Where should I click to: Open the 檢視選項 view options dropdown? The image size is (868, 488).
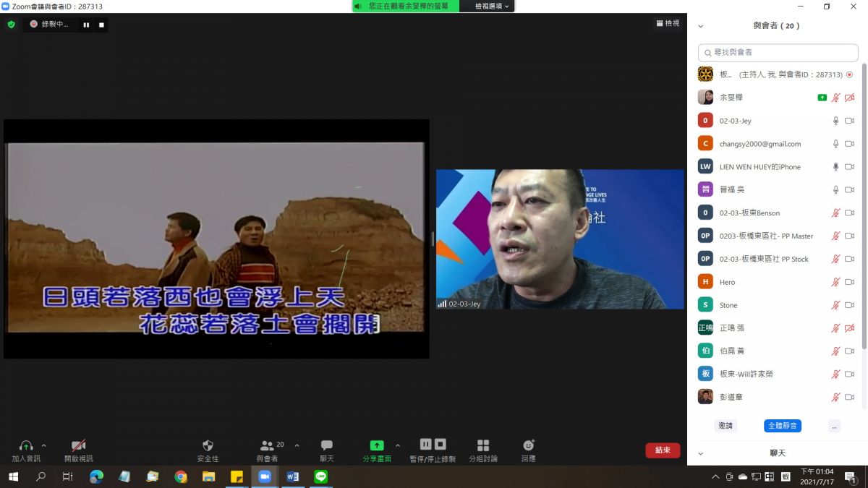pyautogui.click(x=493, y=6)
